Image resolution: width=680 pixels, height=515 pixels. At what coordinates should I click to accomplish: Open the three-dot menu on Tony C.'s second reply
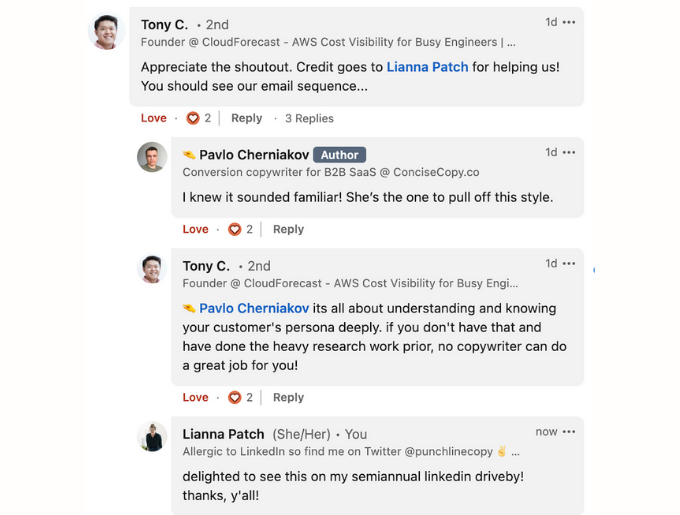pyautogui.click(x=568, y=264)
